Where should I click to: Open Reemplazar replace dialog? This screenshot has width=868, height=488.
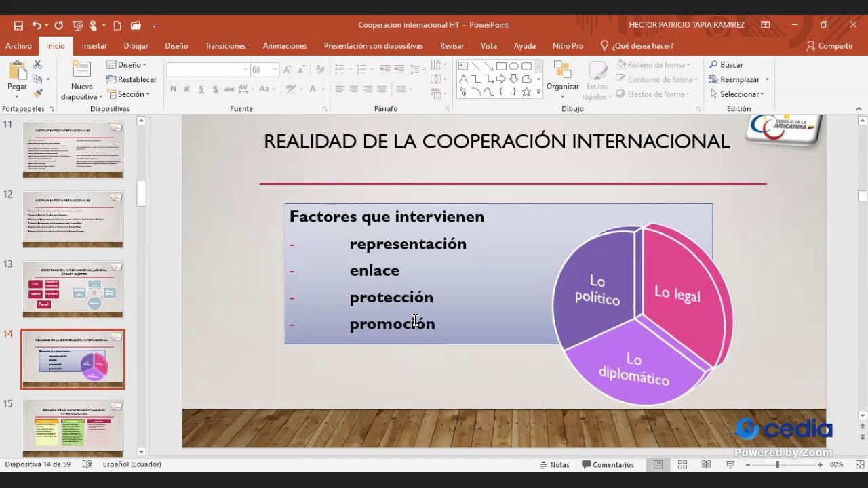[734, 79]
